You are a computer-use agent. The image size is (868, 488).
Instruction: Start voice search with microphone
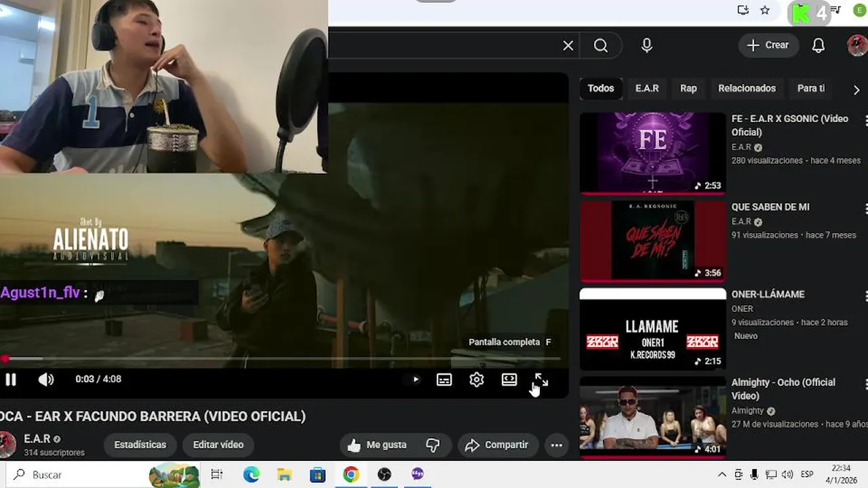click(647, 45)
